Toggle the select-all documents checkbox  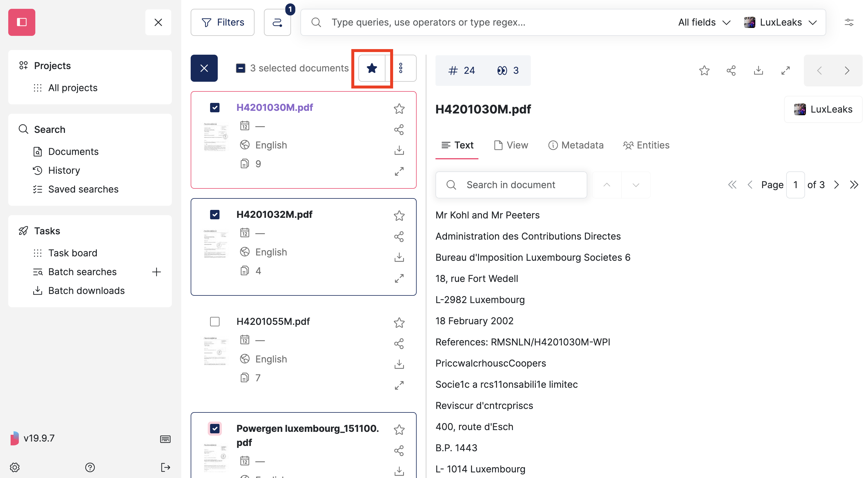coord(240,68)
